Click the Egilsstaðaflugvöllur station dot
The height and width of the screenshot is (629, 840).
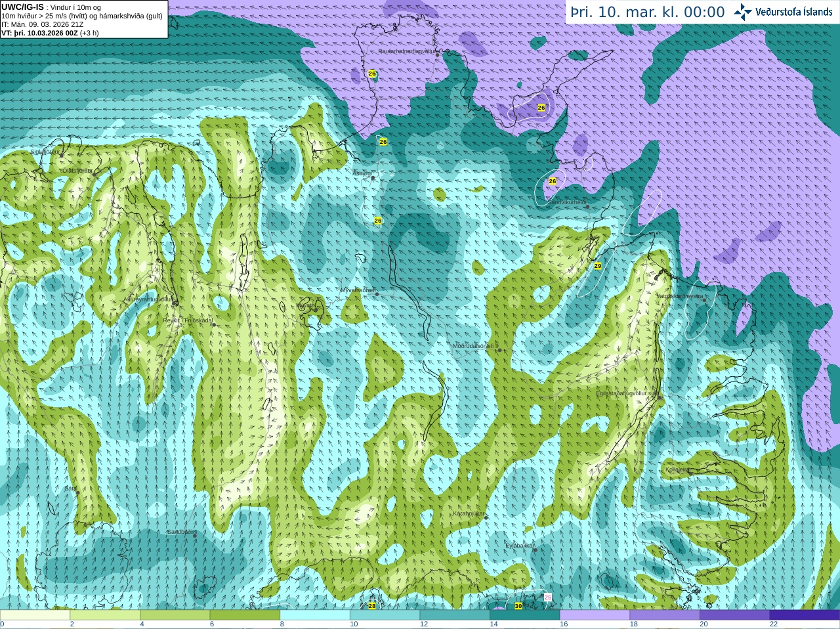(660, 397)
